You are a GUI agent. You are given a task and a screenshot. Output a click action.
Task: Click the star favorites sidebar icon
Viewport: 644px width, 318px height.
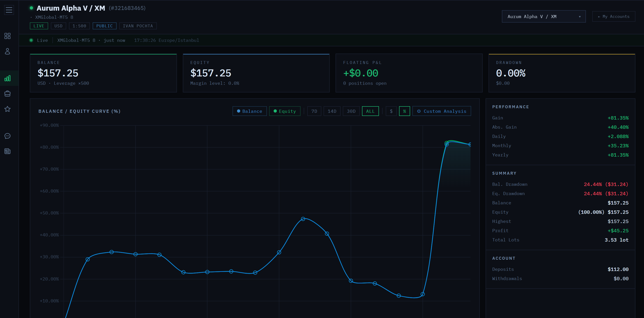click(x=7, y=109)
